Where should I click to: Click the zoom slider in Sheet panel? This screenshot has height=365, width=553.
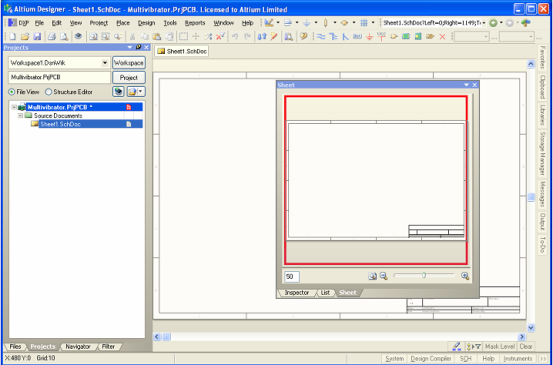click(424, 275)
